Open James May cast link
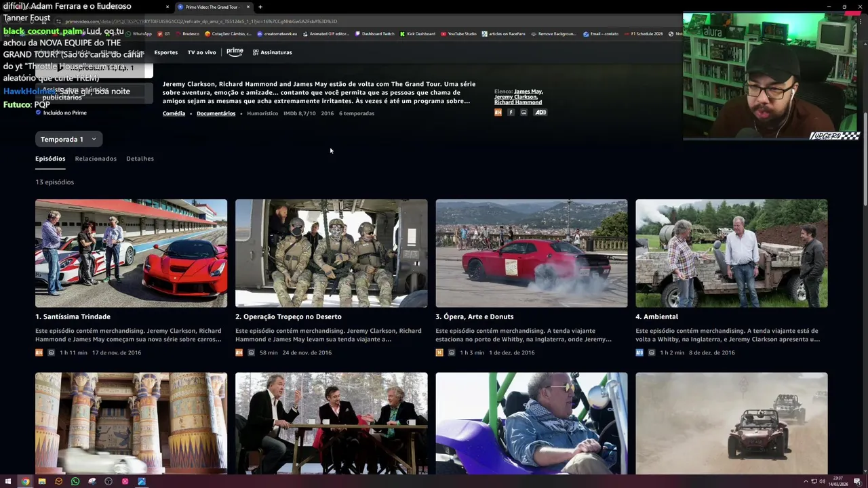Screen dimensions: 868x488 [528, 91]
